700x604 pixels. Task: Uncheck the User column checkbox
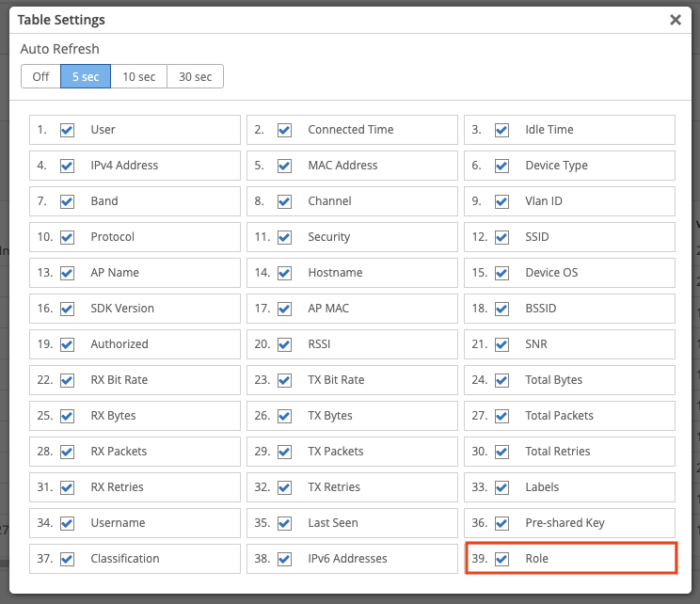pyautogui.click(x=68, y=130)
